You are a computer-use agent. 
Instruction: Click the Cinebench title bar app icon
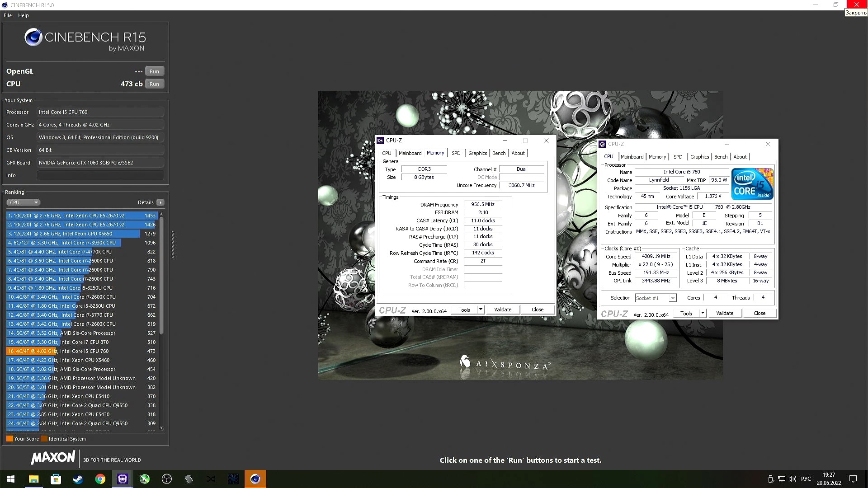(x=5, y=5)
